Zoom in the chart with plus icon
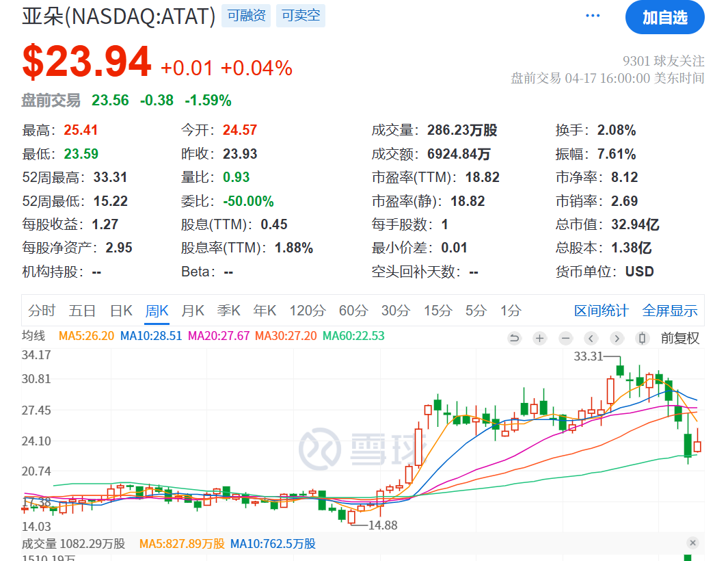728x561 pixels. [x=540, y=338]
